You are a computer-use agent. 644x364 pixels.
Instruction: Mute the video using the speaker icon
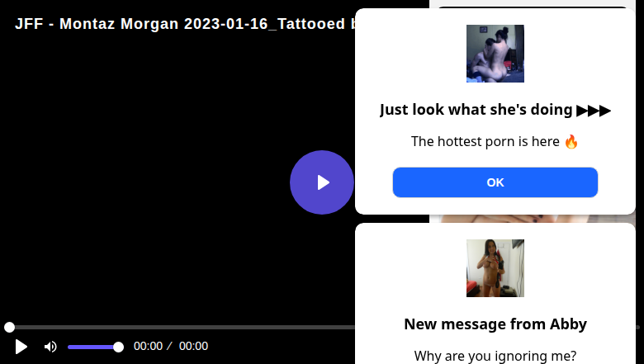(x=50, y=347)
